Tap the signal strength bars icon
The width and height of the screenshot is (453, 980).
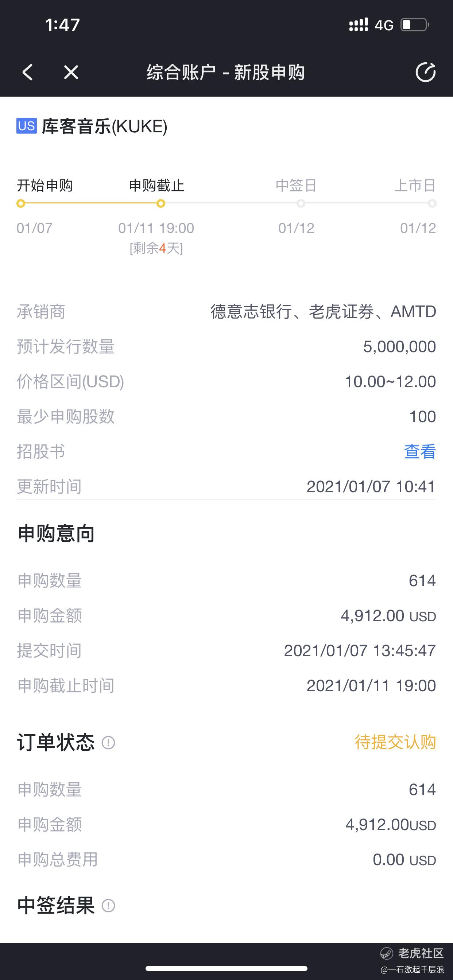359,25
